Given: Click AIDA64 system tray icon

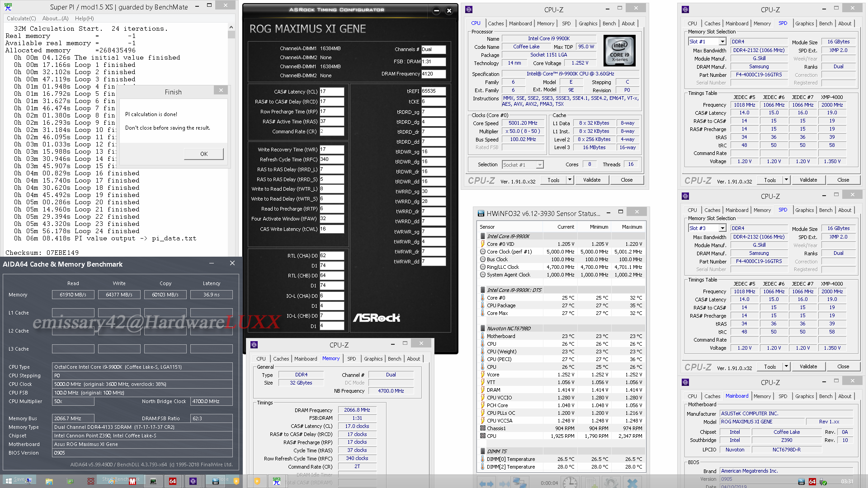Looking at the screenshot, I should tap(812, 482).
